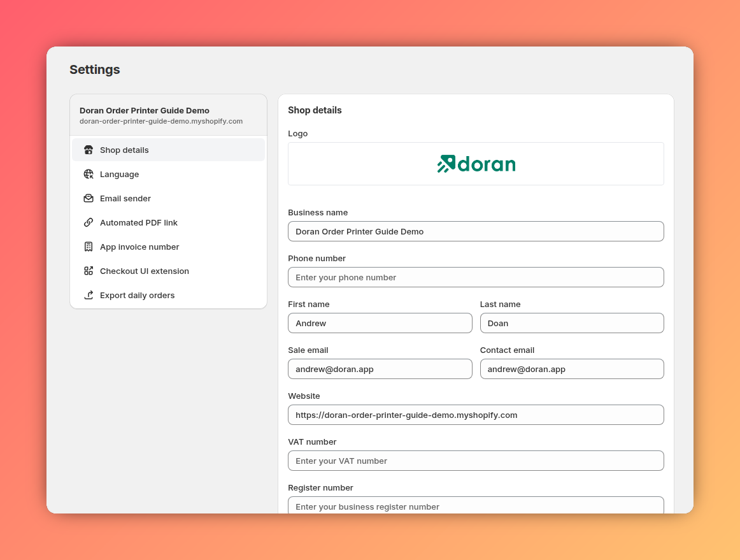Click the Website field label
The image size is (740, 560).
tap(304, 396)
